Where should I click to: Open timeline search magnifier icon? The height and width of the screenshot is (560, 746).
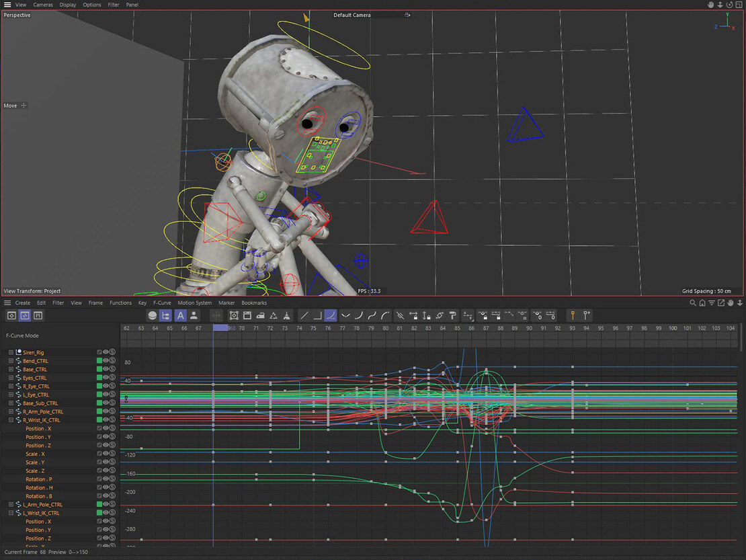click(693, 303)
